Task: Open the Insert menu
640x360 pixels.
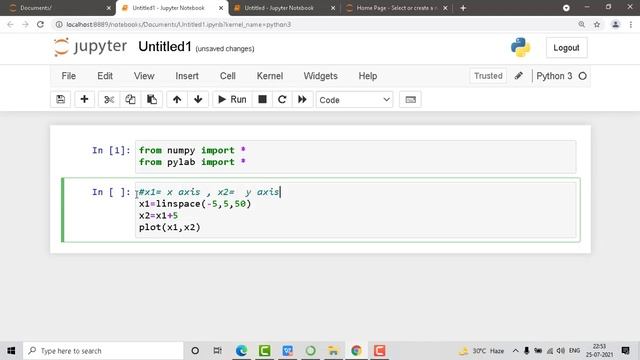Action: pos(187,76)
